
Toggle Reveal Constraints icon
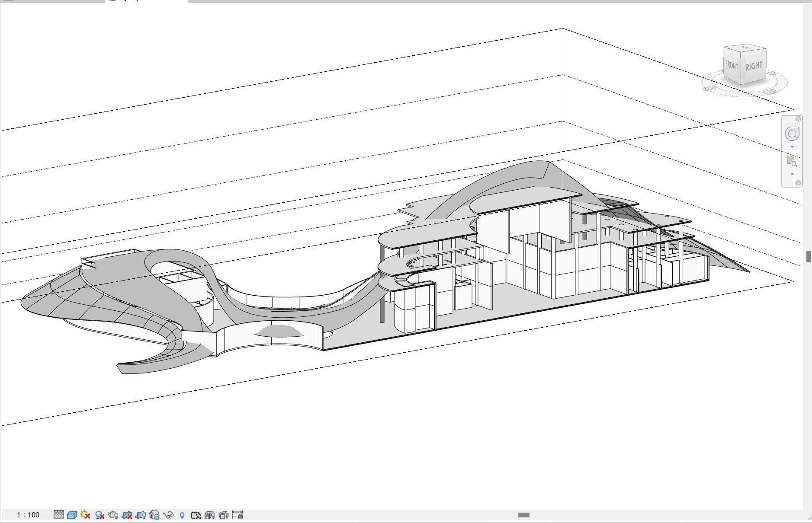tap(238, 515)
